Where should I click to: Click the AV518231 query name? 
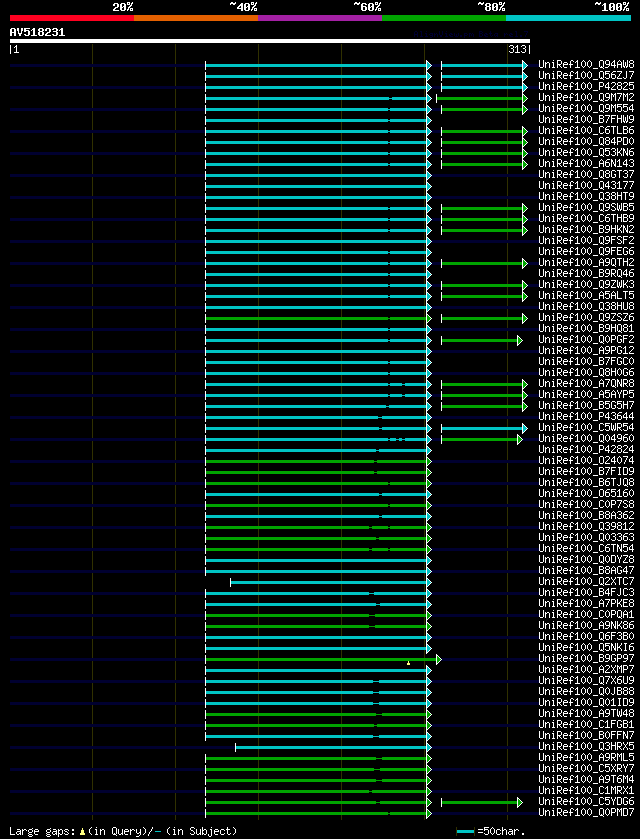click(x=37, y=32)
